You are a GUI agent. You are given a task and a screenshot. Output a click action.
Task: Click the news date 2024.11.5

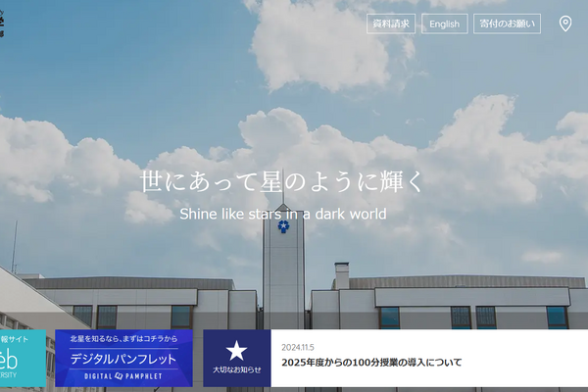[x=298, y=347]
